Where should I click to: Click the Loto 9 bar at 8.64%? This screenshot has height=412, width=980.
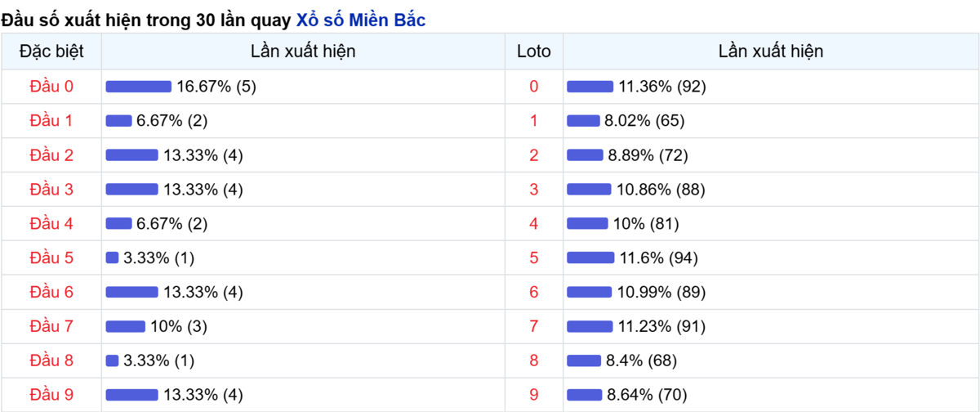584,396
